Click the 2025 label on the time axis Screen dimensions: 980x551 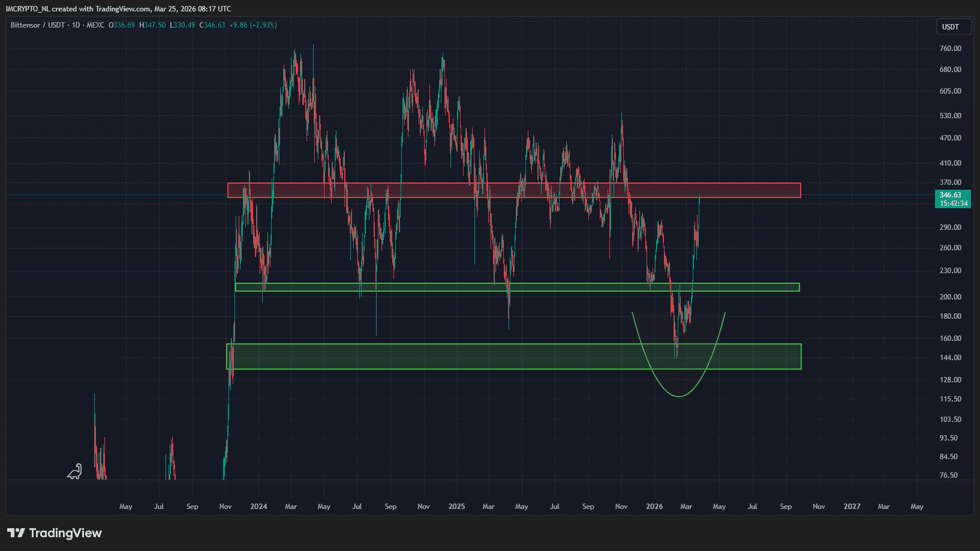pyautogui.click(x=456, y=507)
